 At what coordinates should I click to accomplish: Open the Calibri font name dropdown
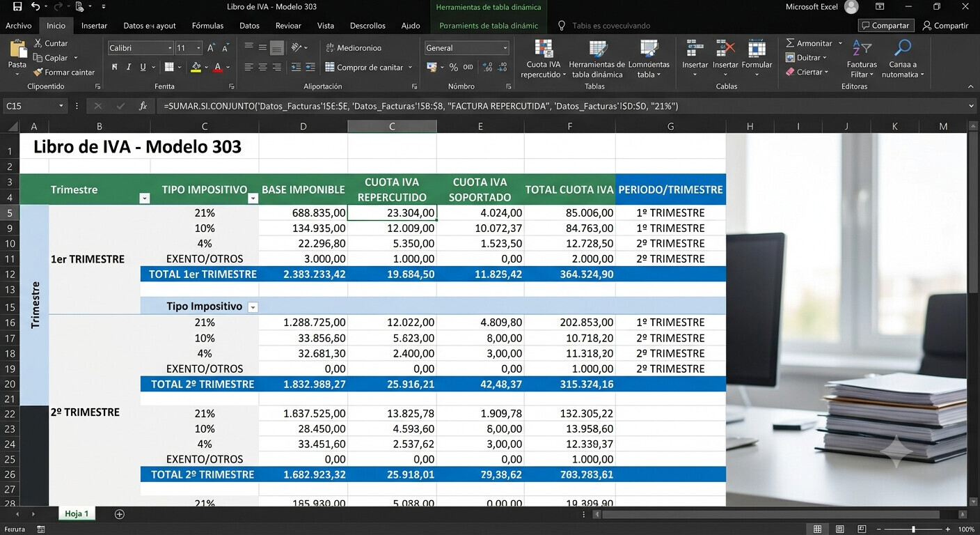[170, 48]
